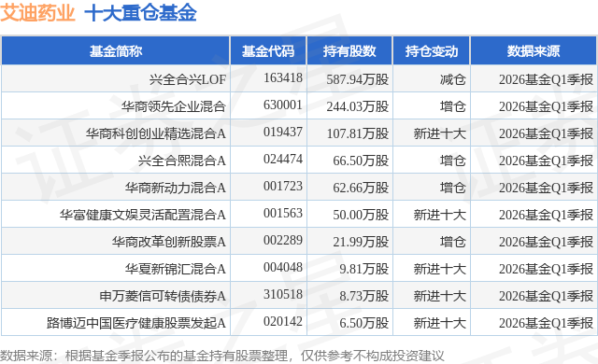This screenshot has height=364, width=598.
Task: Click the 基金简称 column header
Action: [116, 51]
